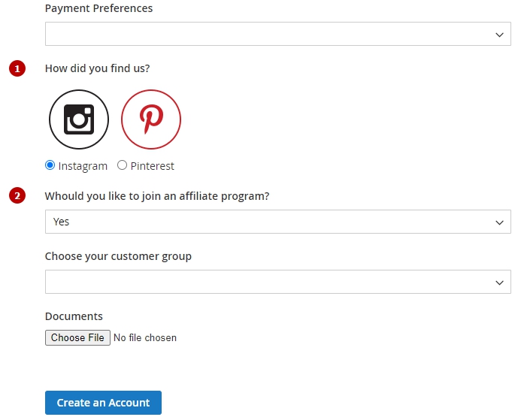Click the red number 1 badge
The image size is (515, 420).
coord(17,68)
